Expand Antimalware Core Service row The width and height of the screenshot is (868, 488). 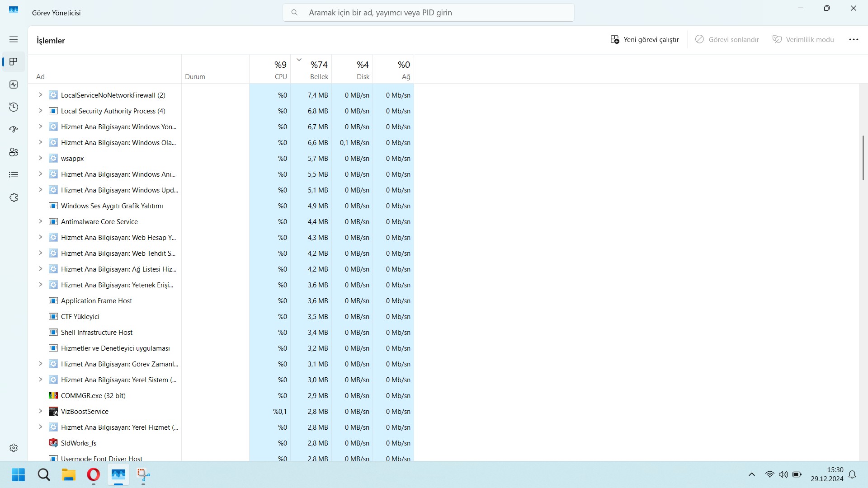point(40,221)
